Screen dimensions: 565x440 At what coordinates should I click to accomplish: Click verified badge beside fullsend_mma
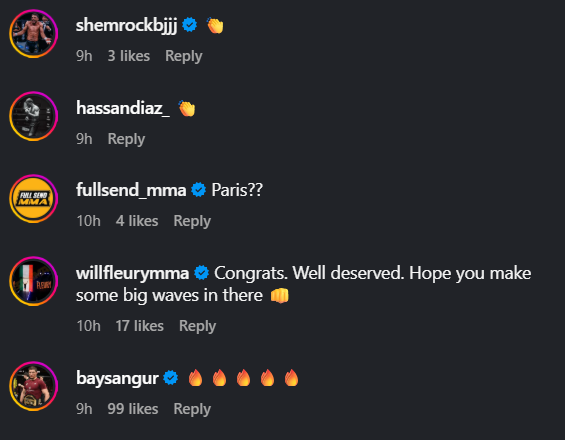(x=199, y=190)
